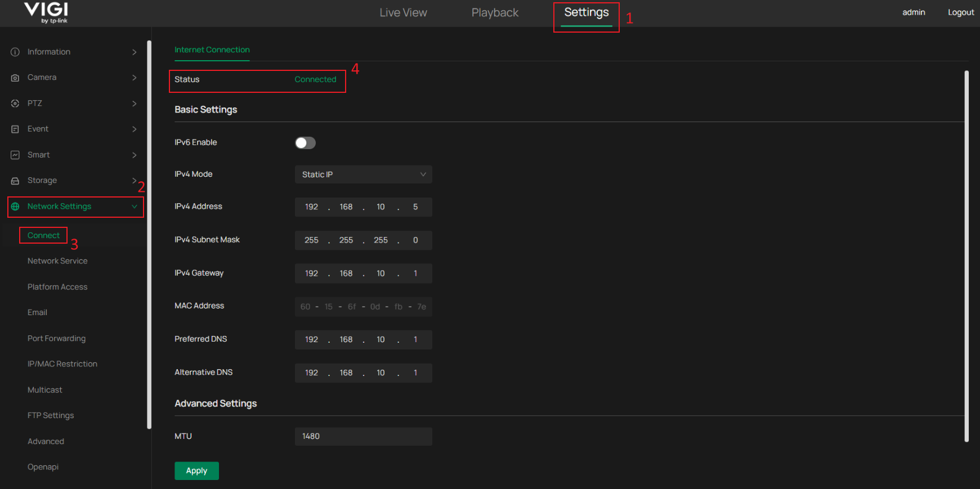Expand the Smart menu chevron
Screen dimensions: 980x489
tap(134, 155)
